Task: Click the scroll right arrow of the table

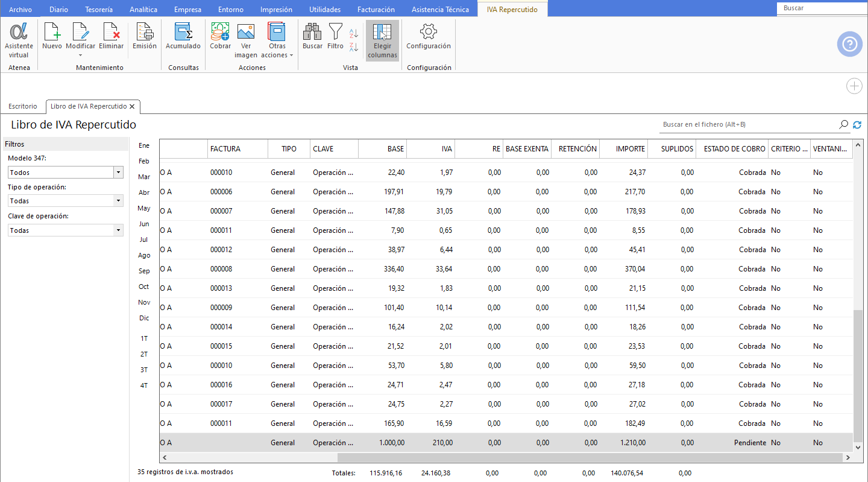Action: click(x=848, y=458)
